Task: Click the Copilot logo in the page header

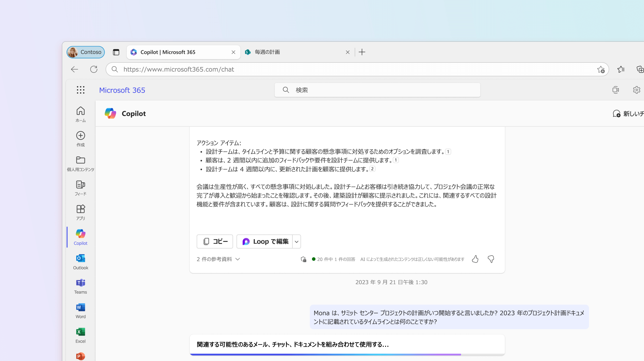Action: click(x=111, y=113)
